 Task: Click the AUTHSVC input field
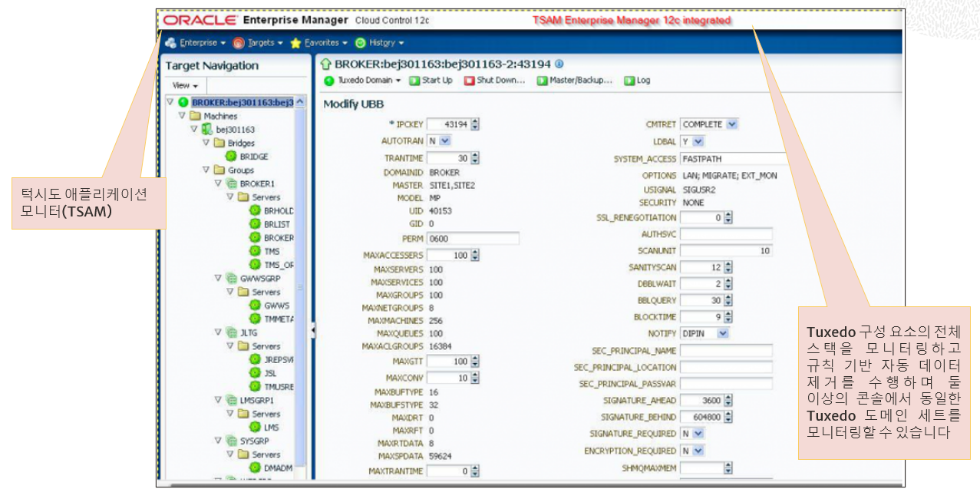pyautogui.click(x=726, y=234)
